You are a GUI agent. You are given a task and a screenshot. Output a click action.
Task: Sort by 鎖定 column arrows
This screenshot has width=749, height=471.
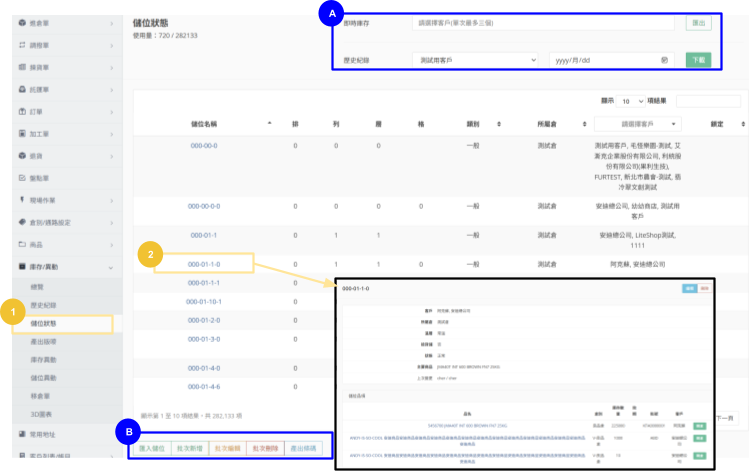(743, 124)
